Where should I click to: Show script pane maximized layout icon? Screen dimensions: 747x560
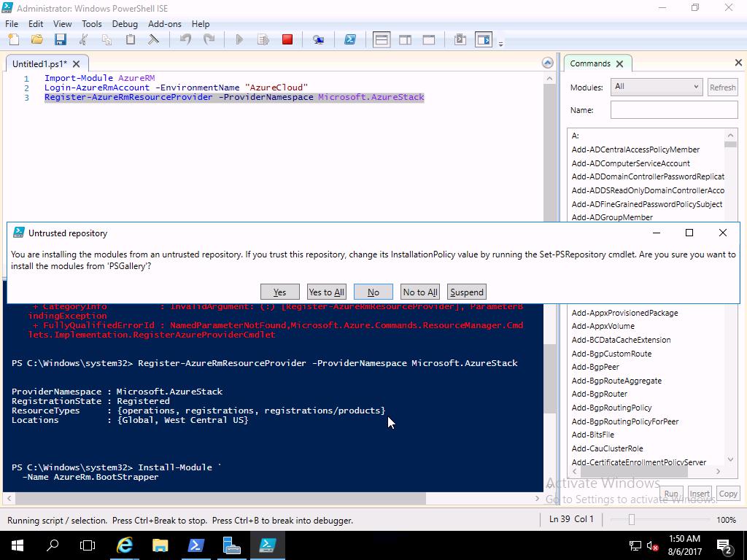pos(429,39)
